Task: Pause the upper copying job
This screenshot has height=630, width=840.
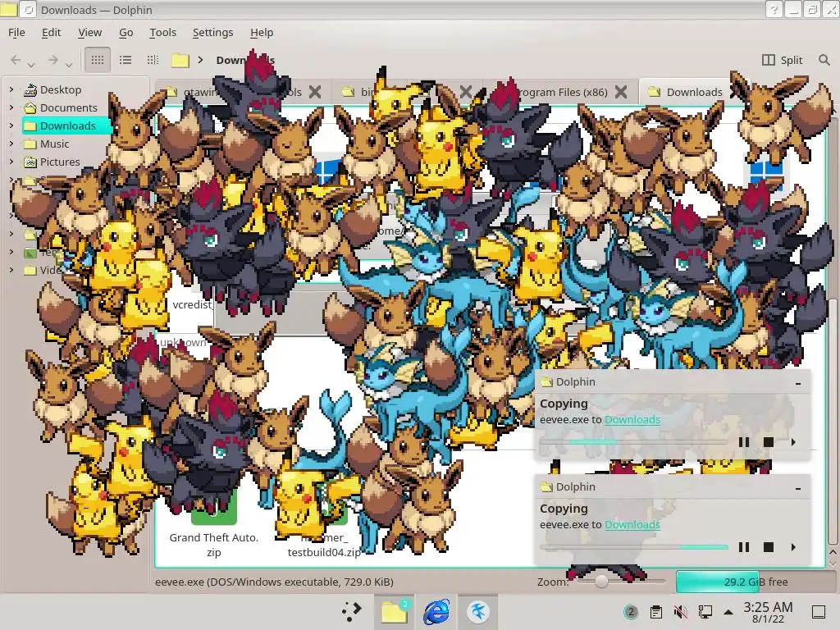Action: coord(743,442)
